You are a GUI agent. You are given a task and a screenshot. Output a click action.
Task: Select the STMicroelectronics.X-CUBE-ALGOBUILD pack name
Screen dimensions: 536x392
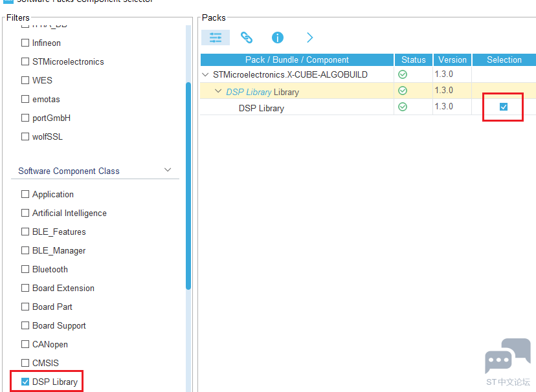point(290,74)
